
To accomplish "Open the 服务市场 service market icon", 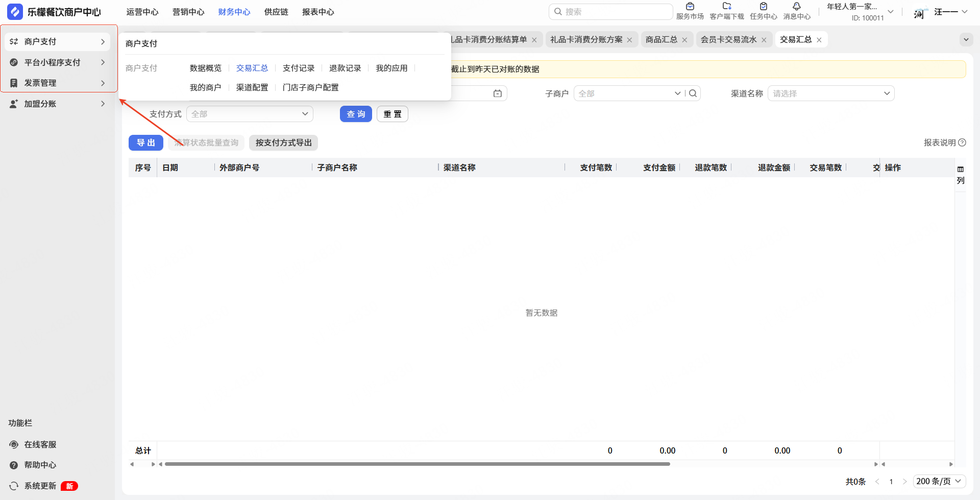I will (x=690, y=7).
